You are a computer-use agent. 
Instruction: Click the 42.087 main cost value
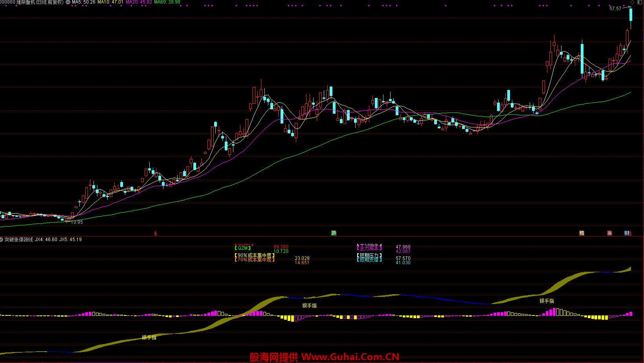(403, 251)
